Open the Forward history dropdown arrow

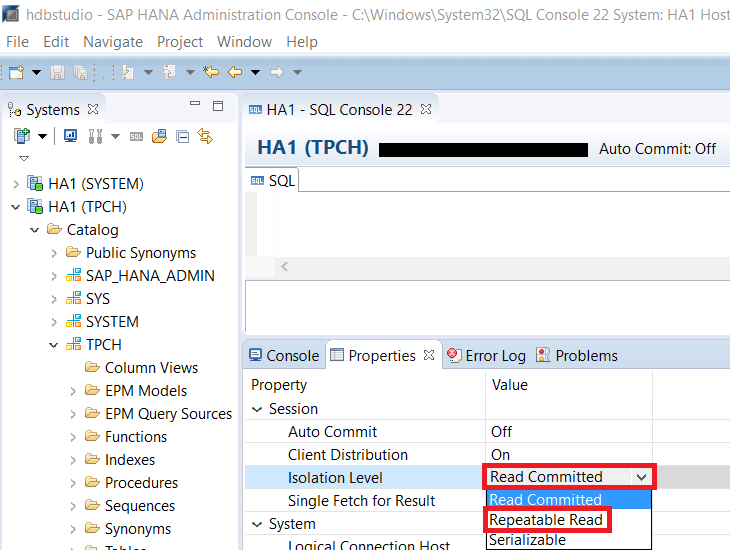(x=297, y=72)
